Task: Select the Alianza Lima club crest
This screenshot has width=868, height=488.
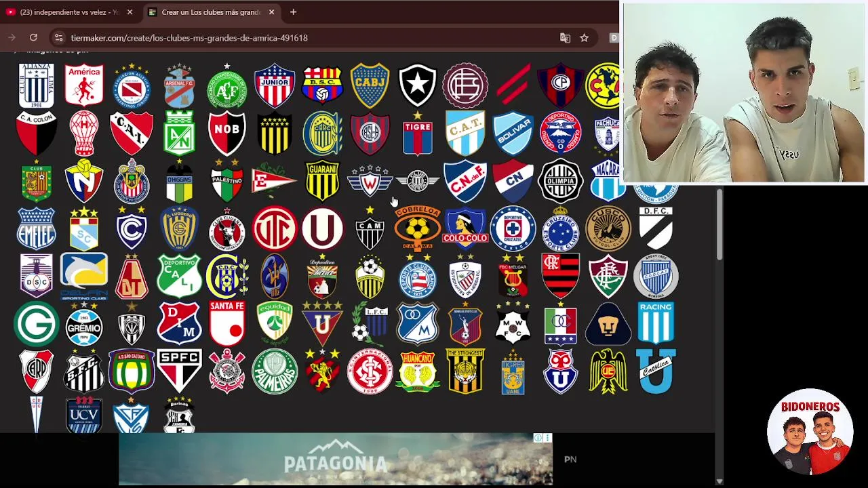Action: (37, 85)
